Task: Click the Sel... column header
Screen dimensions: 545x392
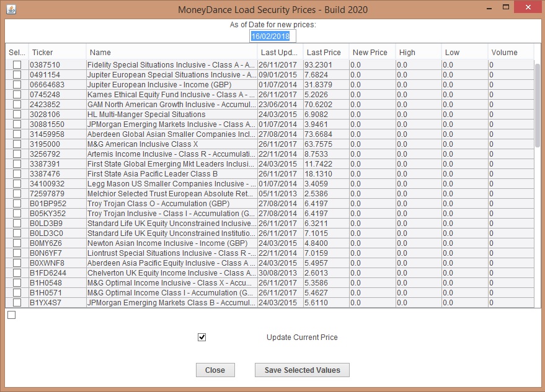Action: point(17,53)
